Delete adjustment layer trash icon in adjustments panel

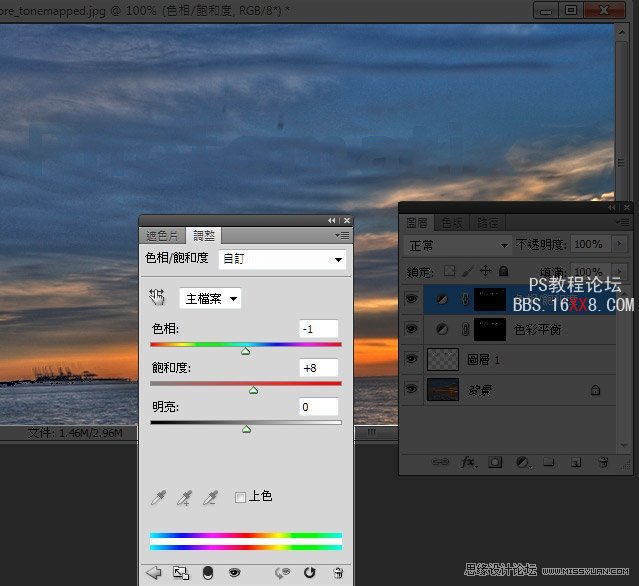click(338, 573)
